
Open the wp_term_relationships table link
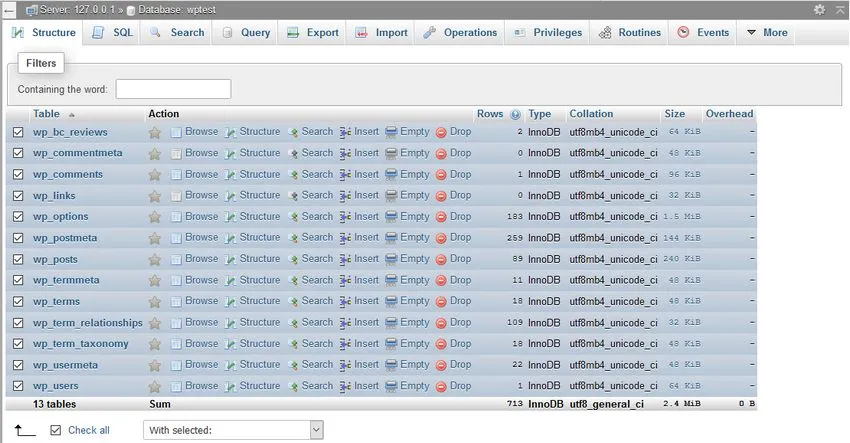coord(87,323)
